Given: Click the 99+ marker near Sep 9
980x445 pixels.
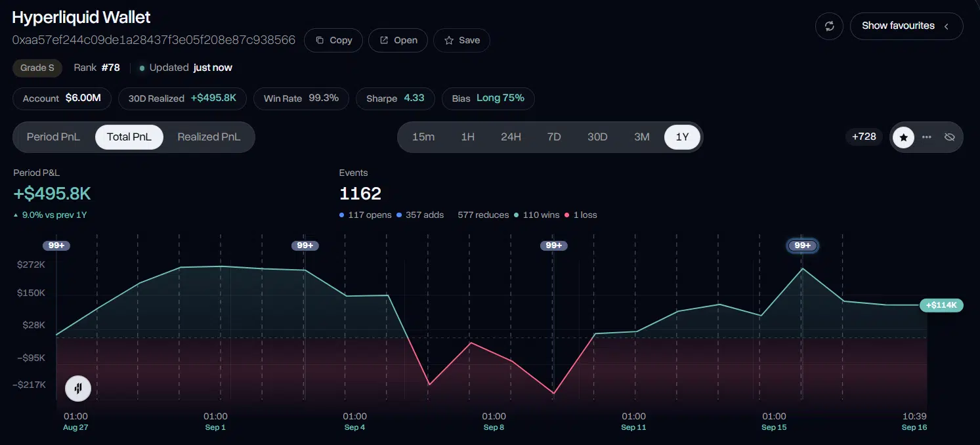Looking at the screenshot, I should (554, 245).
